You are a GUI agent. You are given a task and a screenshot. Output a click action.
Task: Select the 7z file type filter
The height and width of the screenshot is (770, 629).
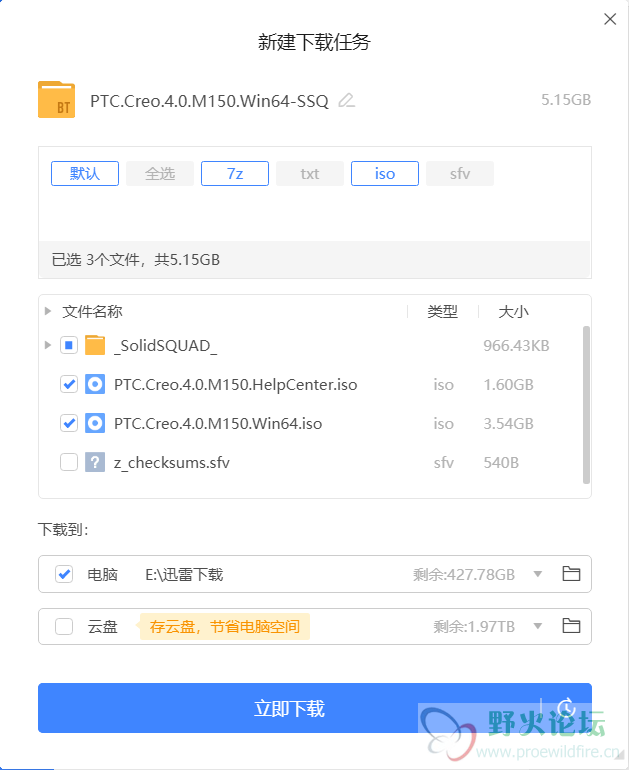(235, 173)
